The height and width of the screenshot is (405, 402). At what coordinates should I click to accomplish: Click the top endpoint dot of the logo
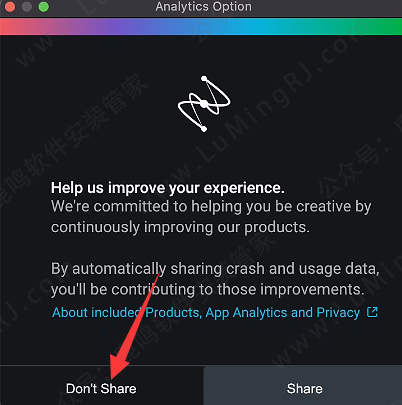click(x=204, y=79)
